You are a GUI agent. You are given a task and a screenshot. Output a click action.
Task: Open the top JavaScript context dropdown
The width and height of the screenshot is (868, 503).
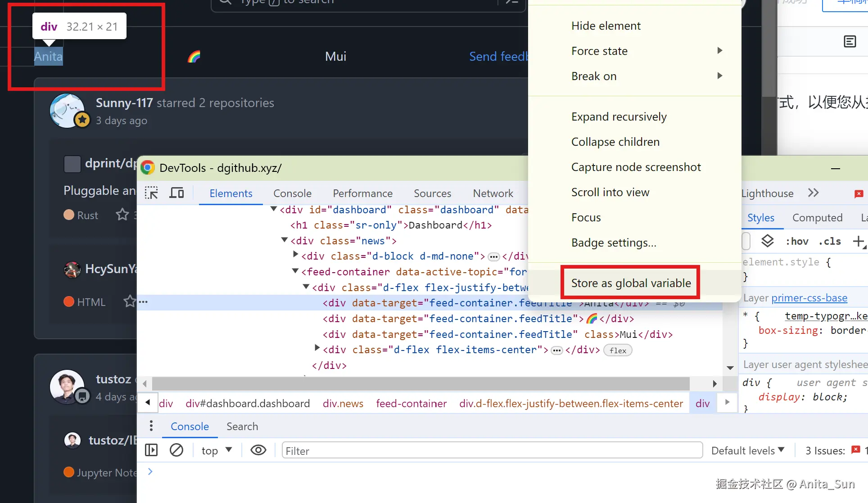coord(217,450)
